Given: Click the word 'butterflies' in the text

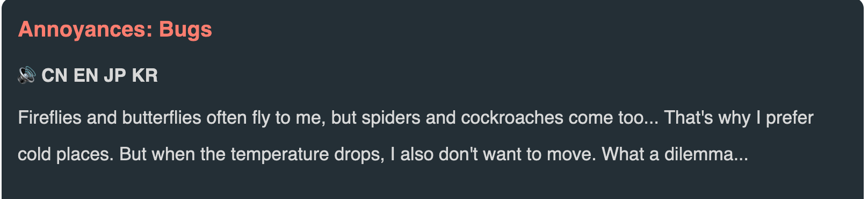Looking at the screenshot, I should (162, 118).
